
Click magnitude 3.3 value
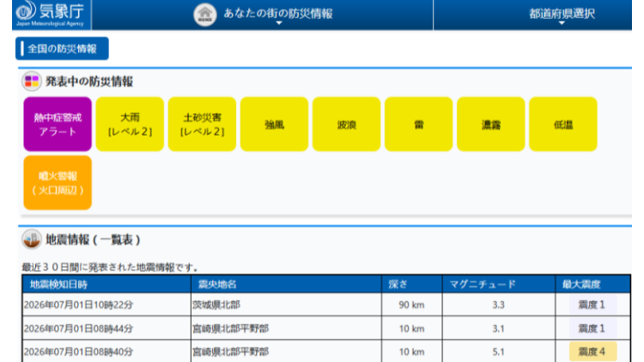click(x=498, y=305)
